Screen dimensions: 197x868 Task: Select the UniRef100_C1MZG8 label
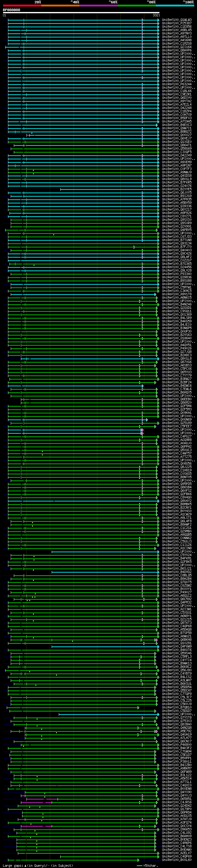click(177, 43)
